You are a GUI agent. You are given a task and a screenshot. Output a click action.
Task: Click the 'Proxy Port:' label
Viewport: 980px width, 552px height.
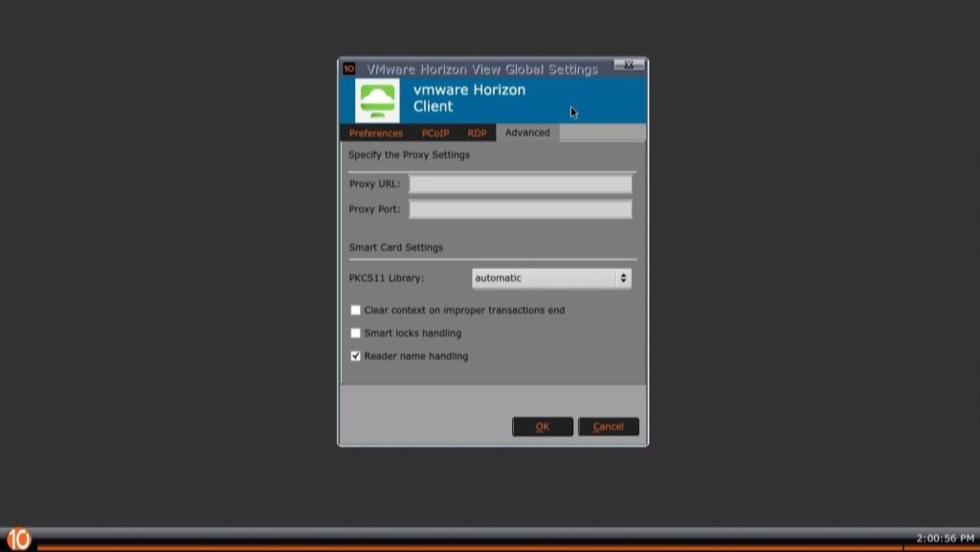tap(374, 210)
